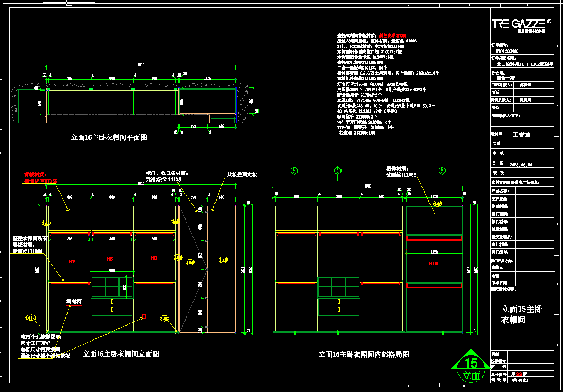Click red label H7 in elevation view
Image resolution: width=563 pixels, height=392 pixels.
72,262
